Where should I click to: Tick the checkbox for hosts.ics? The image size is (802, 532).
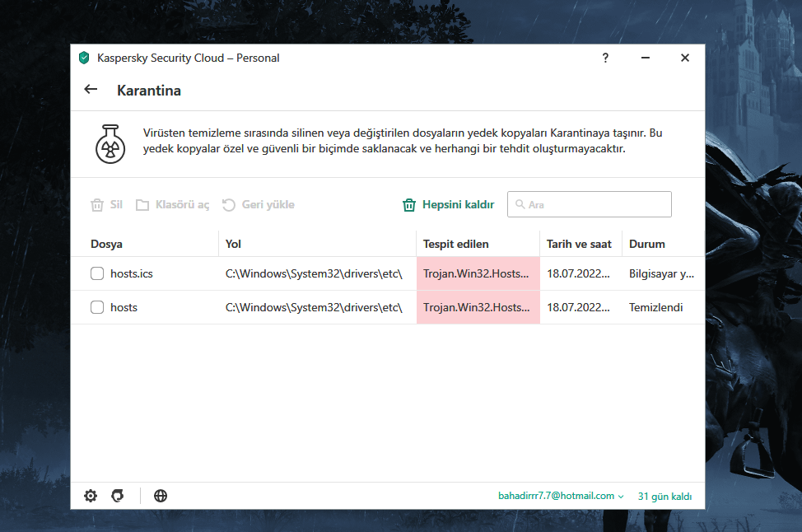(x=97, y=273)
